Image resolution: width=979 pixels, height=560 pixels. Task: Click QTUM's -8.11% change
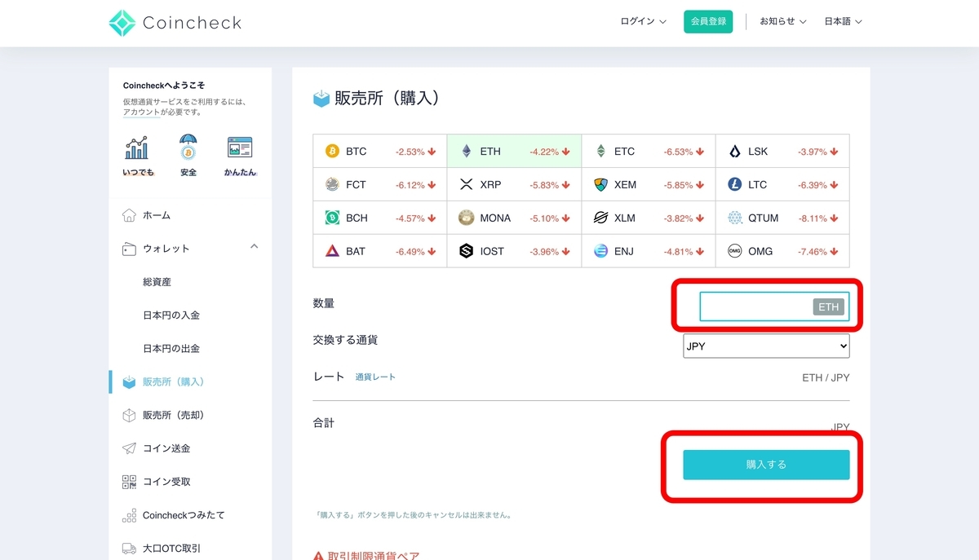[819, 218]
